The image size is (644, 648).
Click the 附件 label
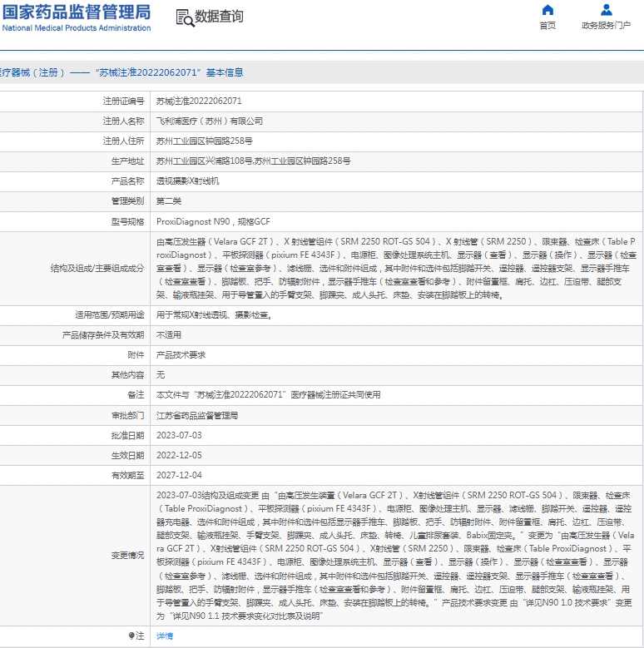point(136,355)
